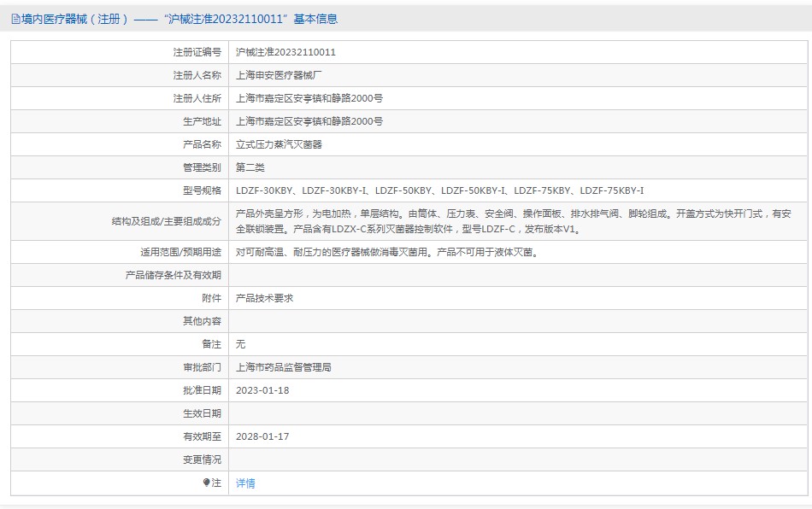Click the 型号规格 label

click(x=202, y=190)
